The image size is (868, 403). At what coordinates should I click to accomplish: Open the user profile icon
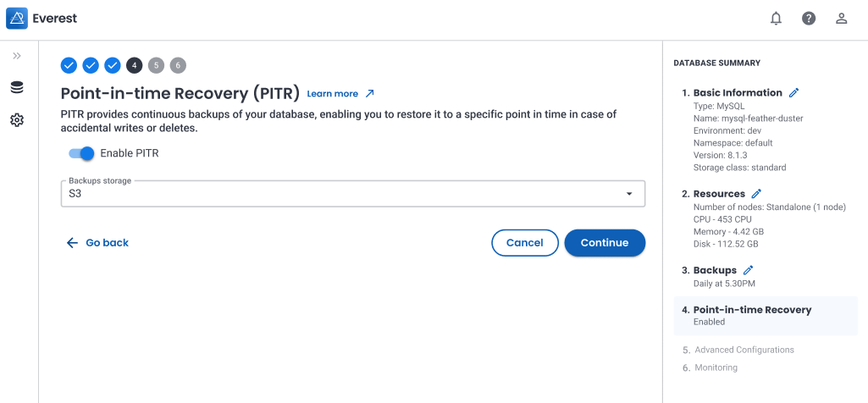coord(841,18)
